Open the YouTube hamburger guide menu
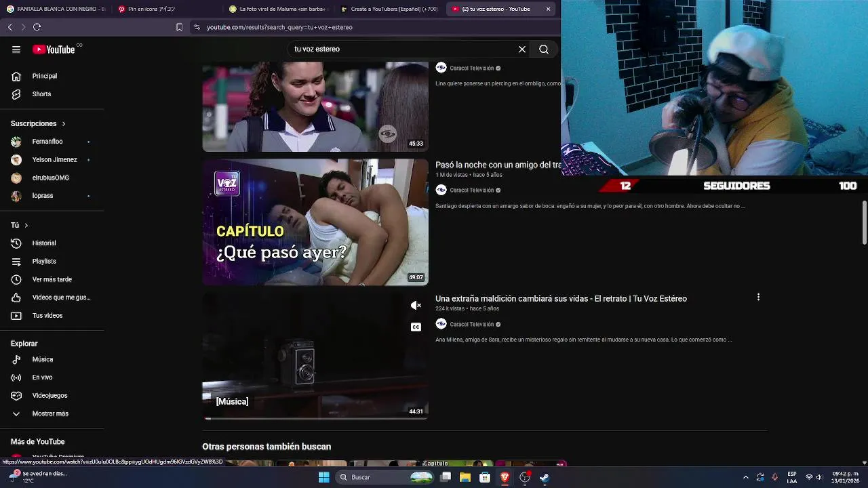The height and width of the screenshot is (488, 868). pos(16,49)
